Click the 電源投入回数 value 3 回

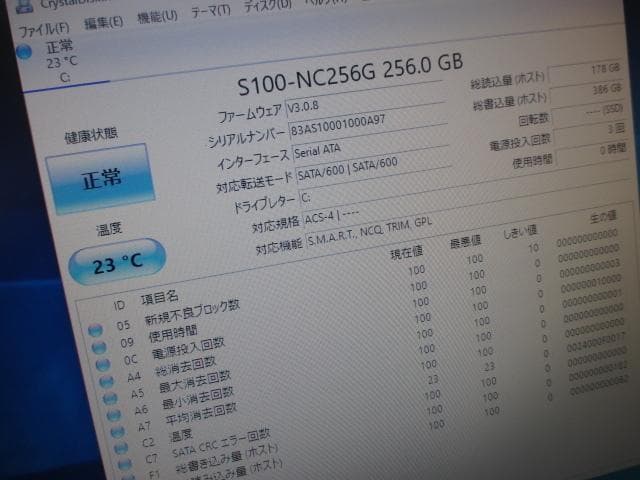click(x=589, y=132)
